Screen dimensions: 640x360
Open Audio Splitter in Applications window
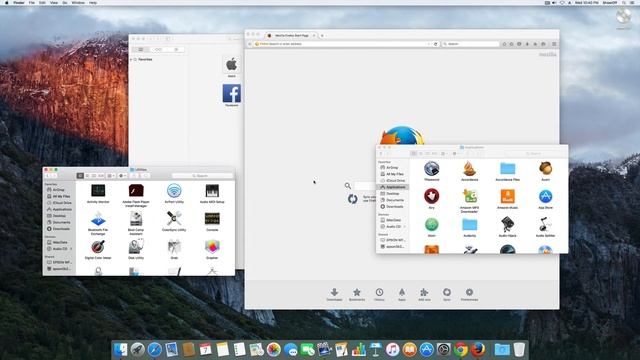(x=545, y=224)
